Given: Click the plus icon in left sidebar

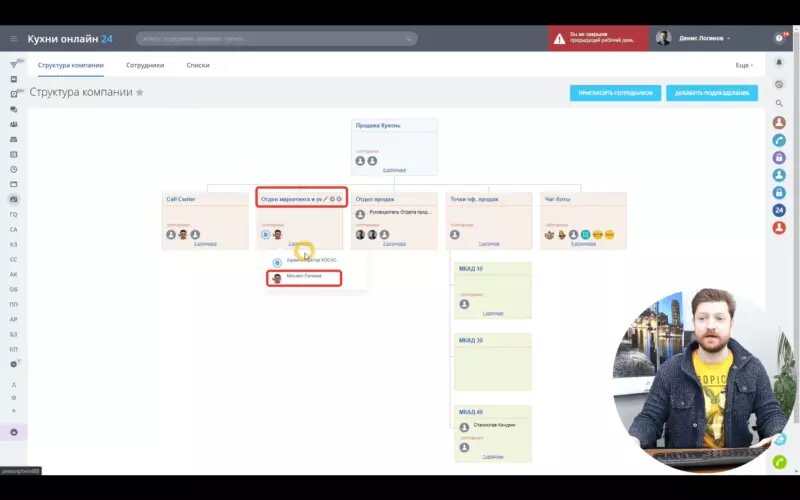Looking at the screenshot, I should pos(14,411).
